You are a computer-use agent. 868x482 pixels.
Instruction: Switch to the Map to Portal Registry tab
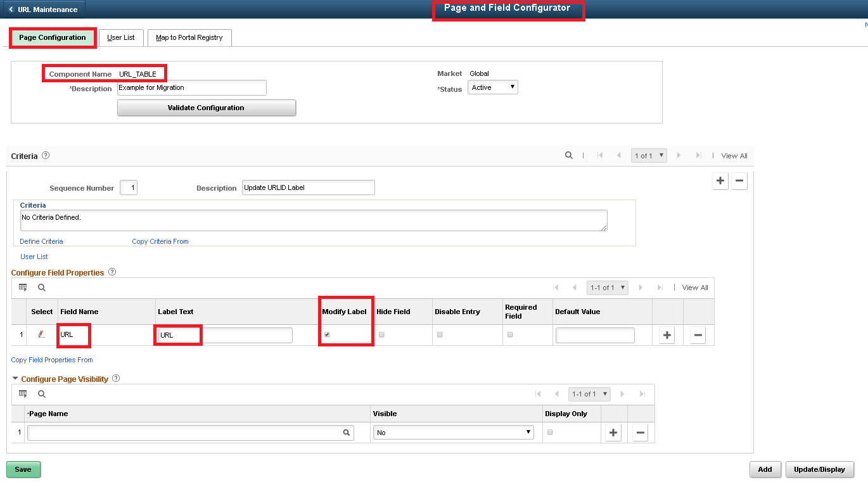189,37
